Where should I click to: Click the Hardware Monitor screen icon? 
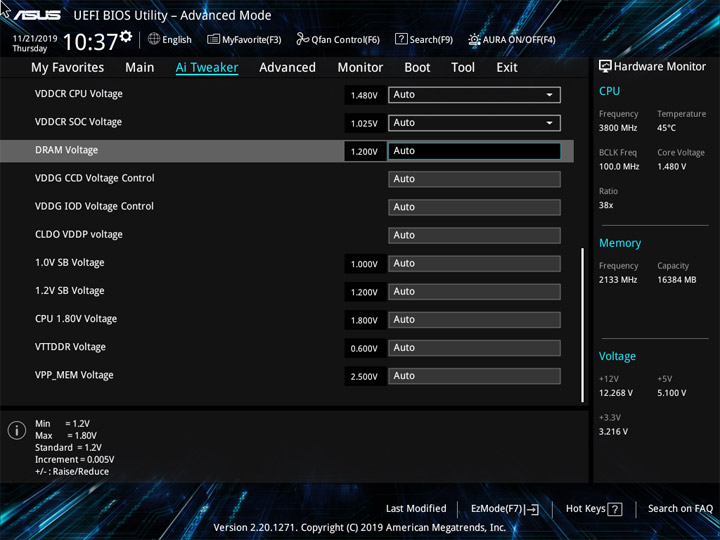[x=605, y=66]
